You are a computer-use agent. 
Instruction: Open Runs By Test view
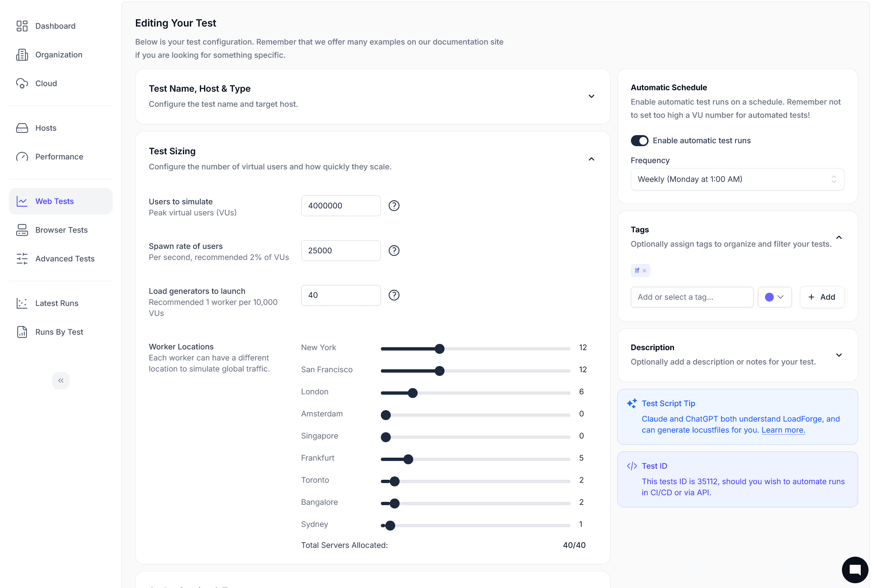pyautogui.click(x=59, y=331)
